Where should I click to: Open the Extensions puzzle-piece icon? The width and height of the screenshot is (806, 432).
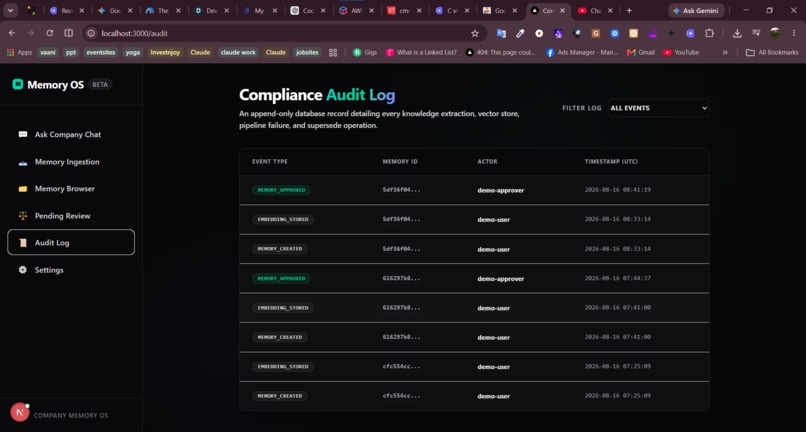[709, 33]
